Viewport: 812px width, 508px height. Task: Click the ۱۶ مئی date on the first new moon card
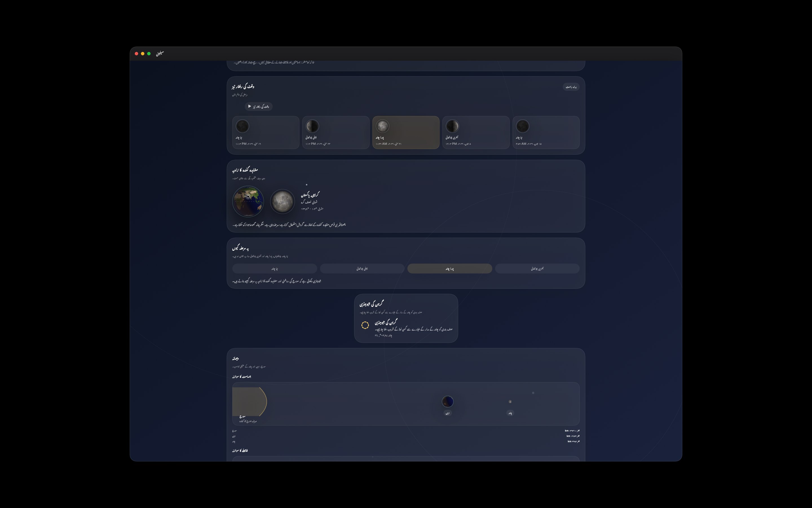(248, 144)
